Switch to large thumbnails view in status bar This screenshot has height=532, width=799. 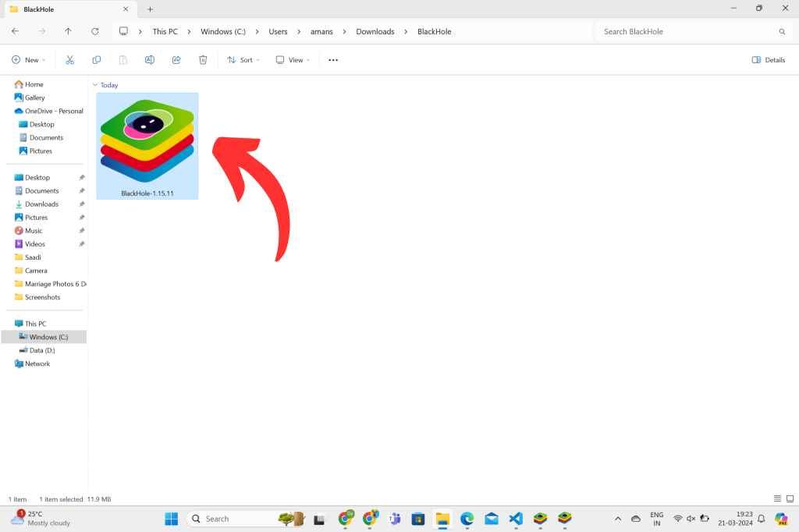point(789,498)
